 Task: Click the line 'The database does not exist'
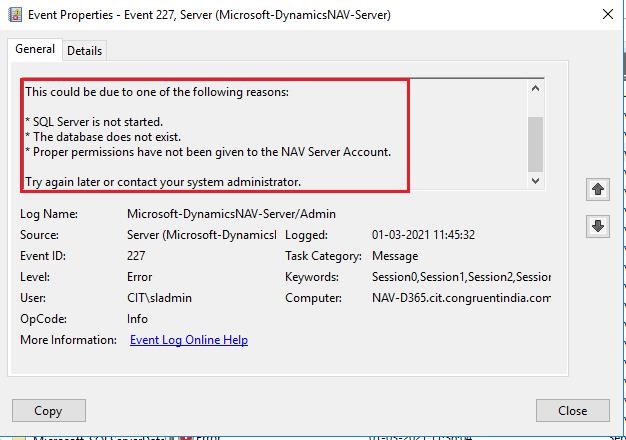tap(103, 137)
